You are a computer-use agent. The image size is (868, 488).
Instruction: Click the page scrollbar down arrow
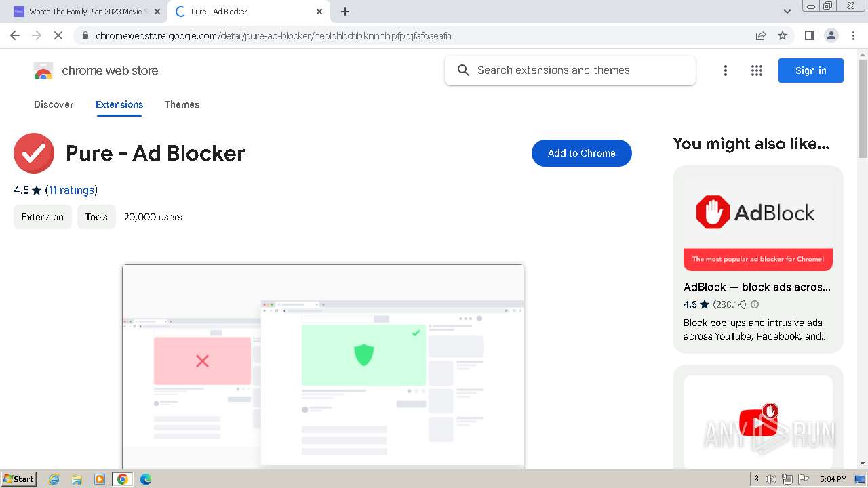tap(863, 463)
